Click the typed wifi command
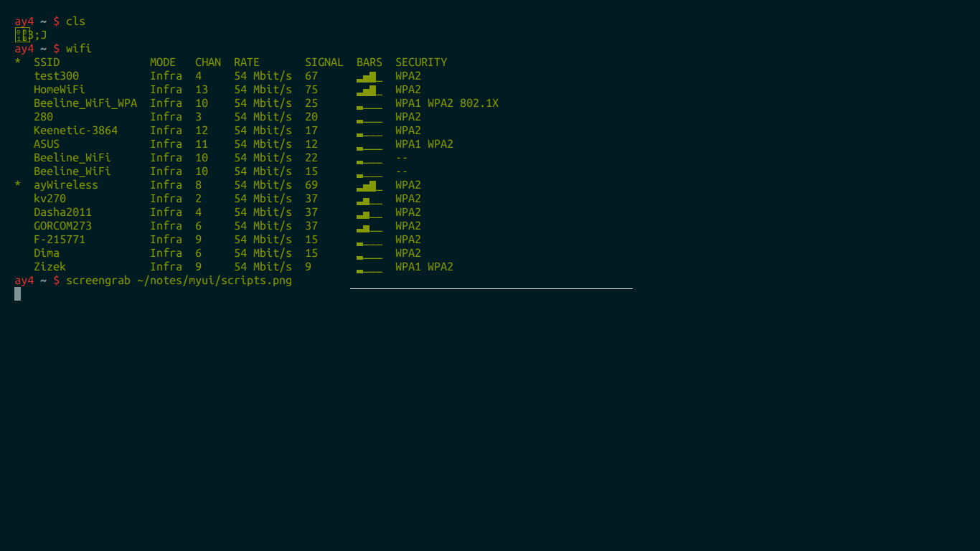Image resolution: width=980 pixels, height=551 pixels. coord(79,49)
